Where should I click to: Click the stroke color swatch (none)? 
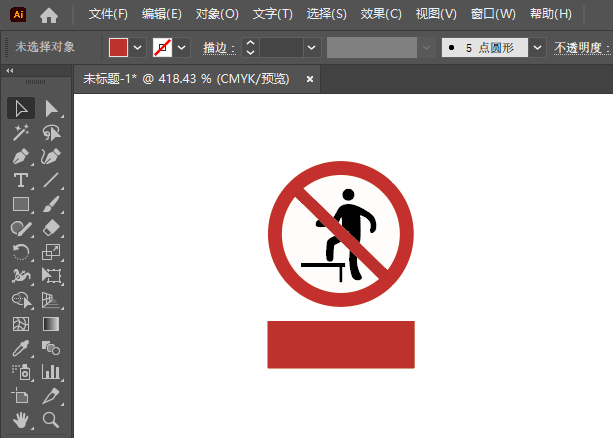[x=163, y=48]
